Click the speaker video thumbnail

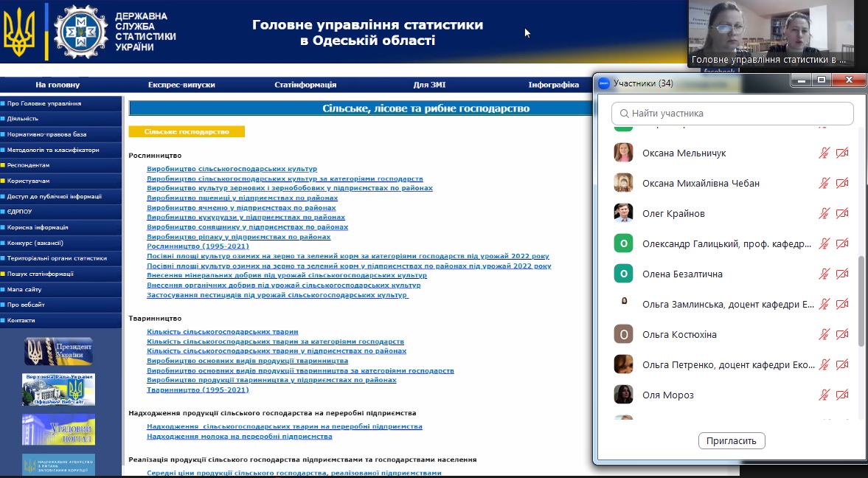click(x=771, y=33)
